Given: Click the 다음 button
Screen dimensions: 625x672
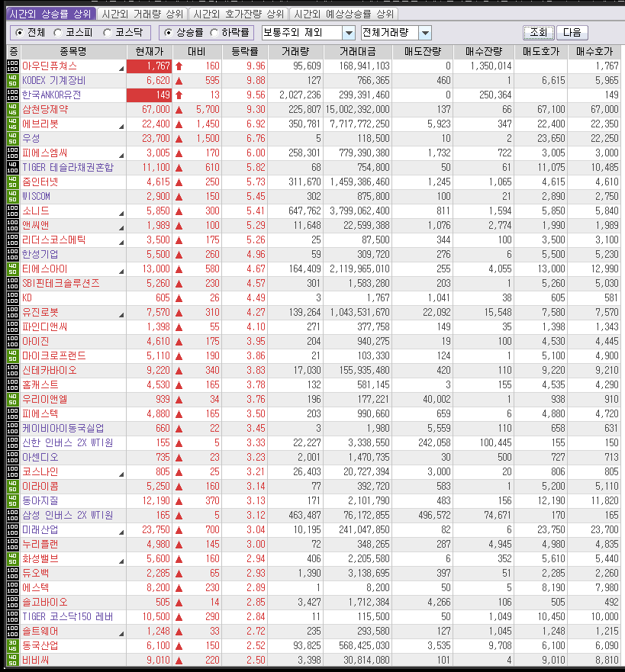Looking at the screenshot, I should point(572,33).
